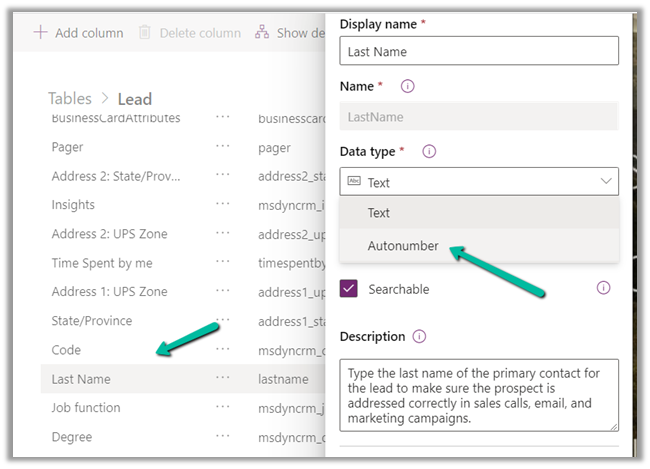This screenshot has height=469, width=650.
Task: Open ellipsis menu for Pager row
Action: tap(222, 147)
